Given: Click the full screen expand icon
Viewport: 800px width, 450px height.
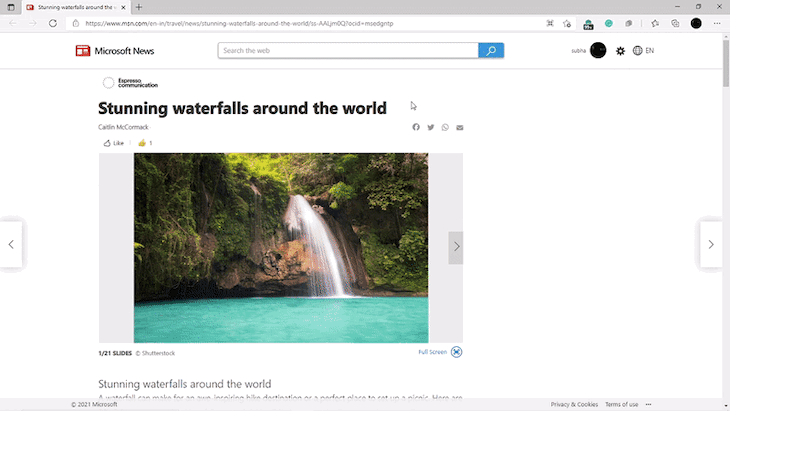Looking at the screenshot, I should pos(457,352).
